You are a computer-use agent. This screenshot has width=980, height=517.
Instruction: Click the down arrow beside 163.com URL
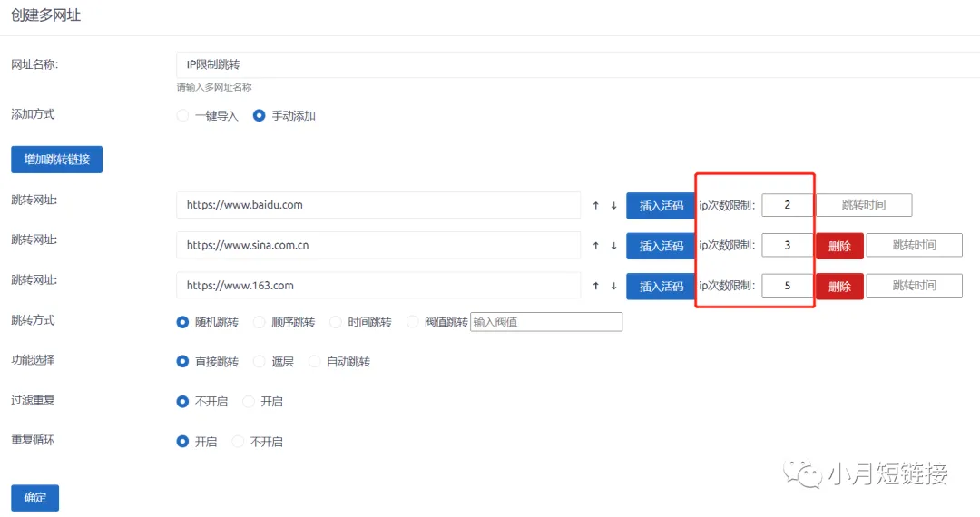point(613,286)
